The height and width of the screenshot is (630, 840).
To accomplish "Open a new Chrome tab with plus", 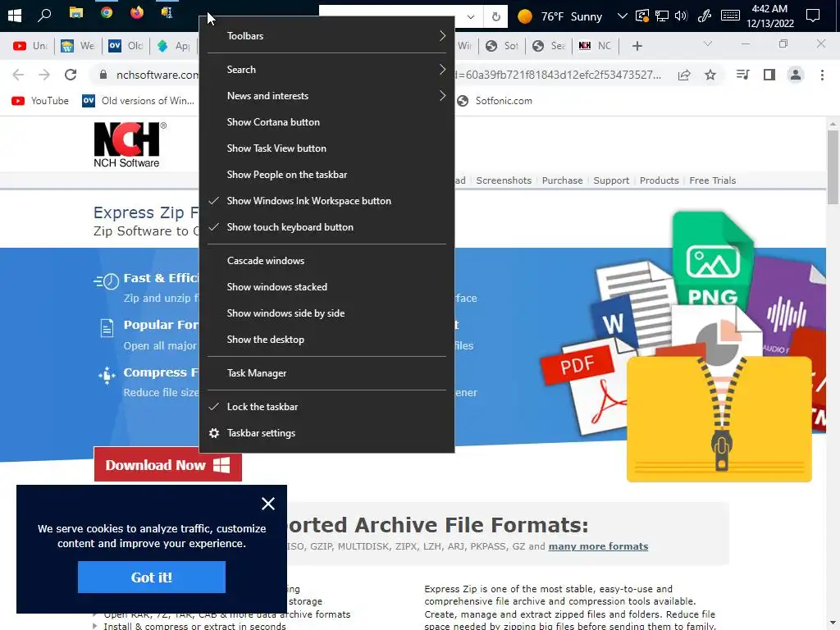I will pyautogui.click(x=637, y=46).
